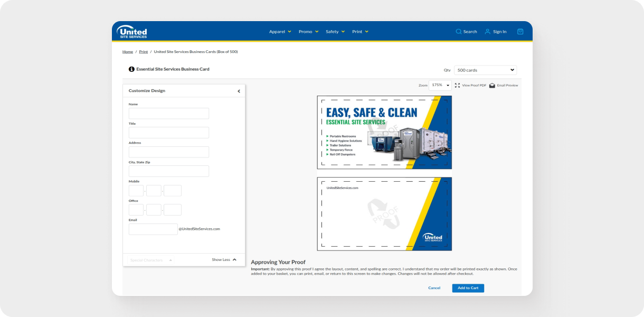Click the third Mobile number box

click(x=173, y=191)
